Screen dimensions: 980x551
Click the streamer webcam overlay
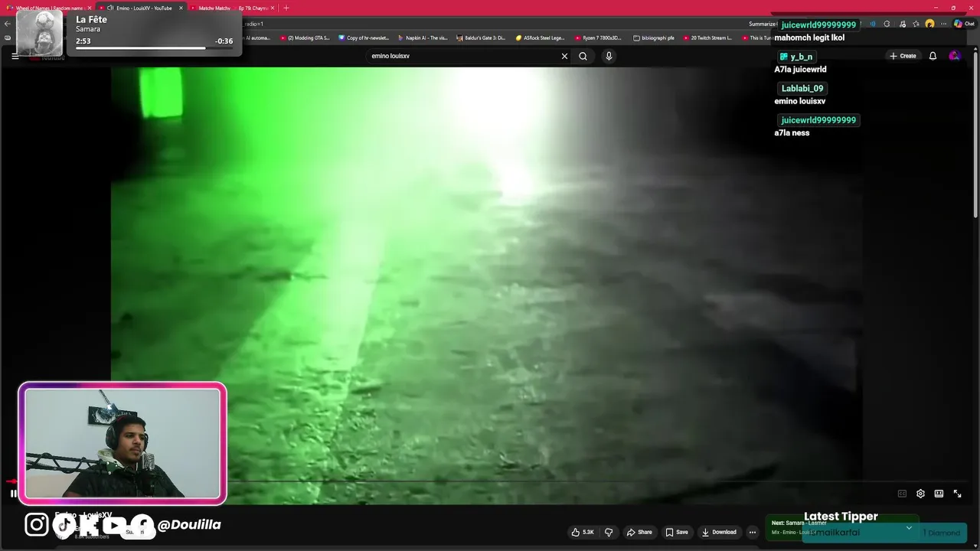tap(122, 443)
